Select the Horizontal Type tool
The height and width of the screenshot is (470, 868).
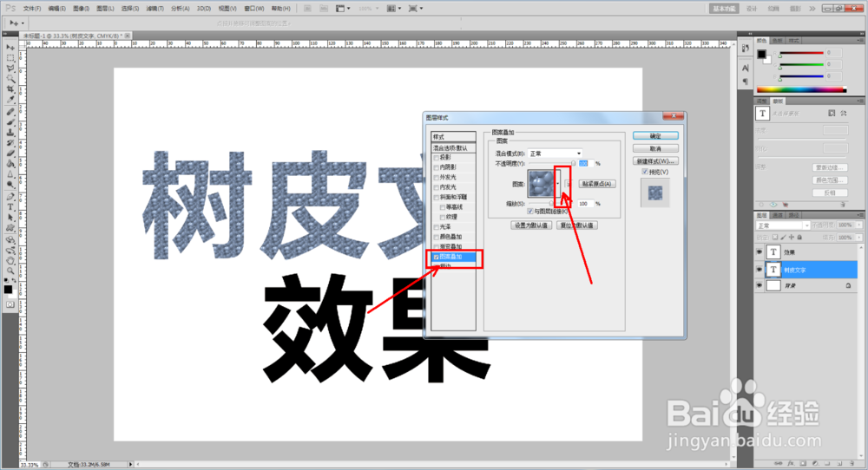coord(10,207)
